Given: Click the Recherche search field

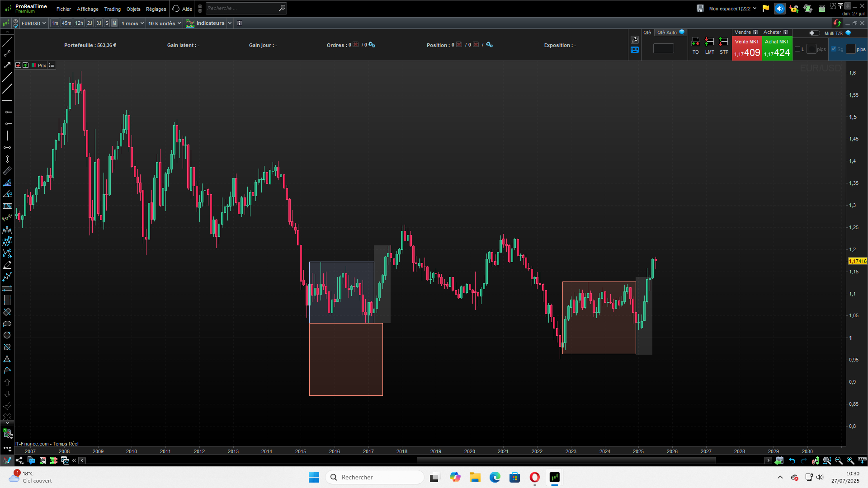Looking at the screenshot, I should click(x=241, y=8).
